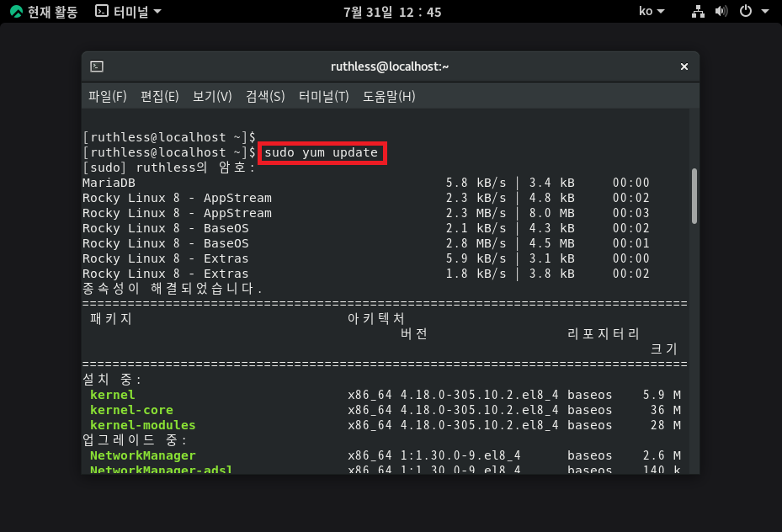The height and width of the screenshot is (532, 782).
Task: Click the '업그레이드 중:' section label
Action: [135, 440]
